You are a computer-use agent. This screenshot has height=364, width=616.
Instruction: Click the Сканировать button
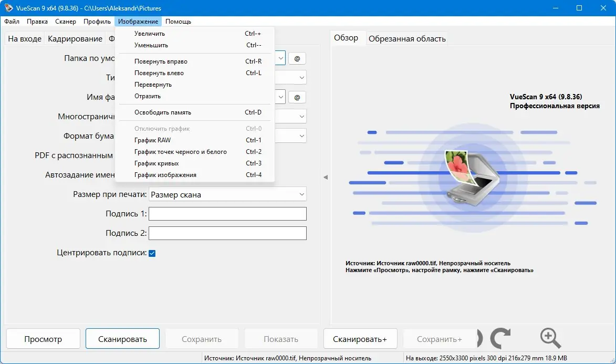pyautogui.click(x=122, y=339)
